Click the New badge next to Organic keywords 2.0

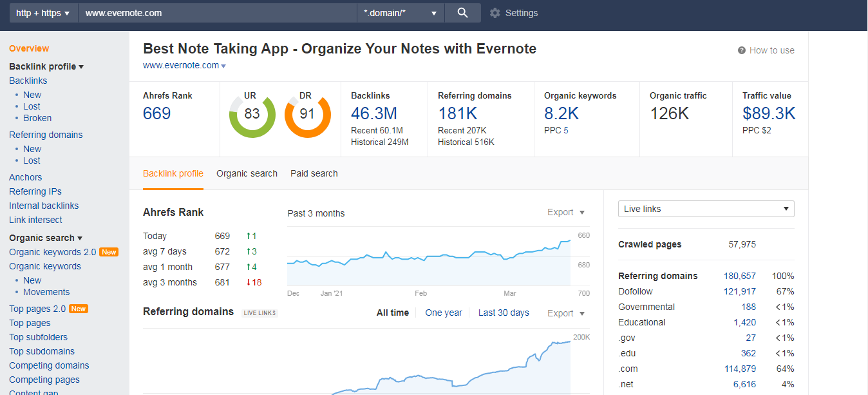tap(109, 252)
